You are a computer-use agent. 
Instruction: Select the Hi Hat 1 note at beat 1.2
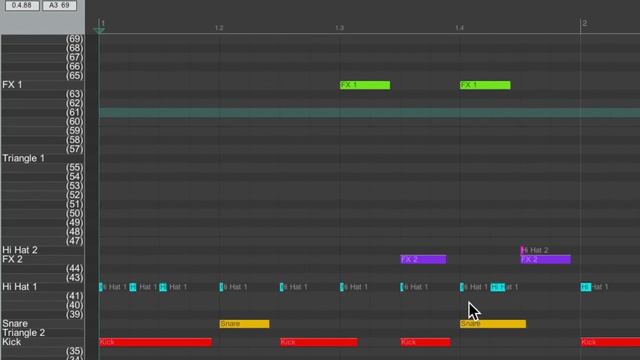click(x=222, y=287)
